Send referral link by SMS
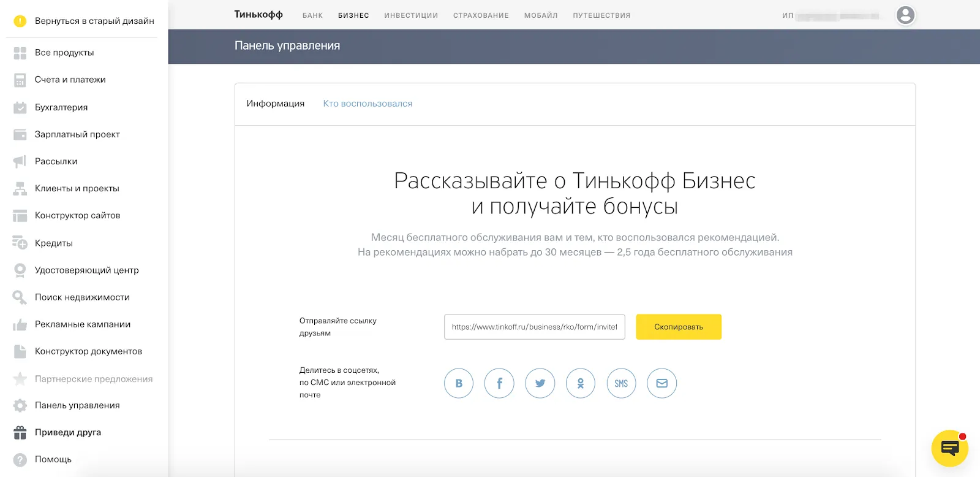 click(621, 383)
